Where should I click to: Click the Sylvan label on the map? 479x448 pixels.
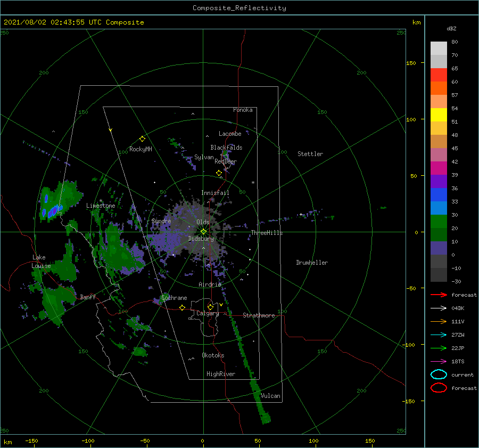point(204,157)
